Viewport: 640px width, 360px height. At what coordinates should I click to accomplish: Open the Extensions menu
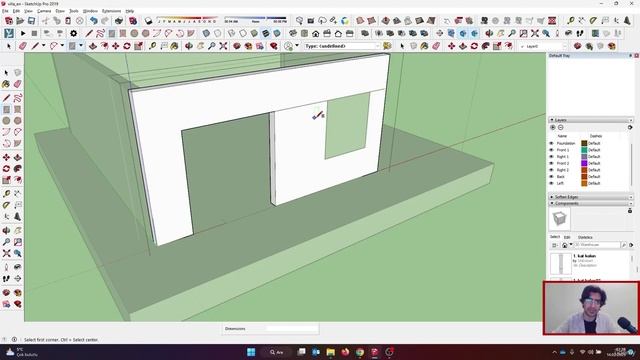pyautogui.click(x=111, y=11)
